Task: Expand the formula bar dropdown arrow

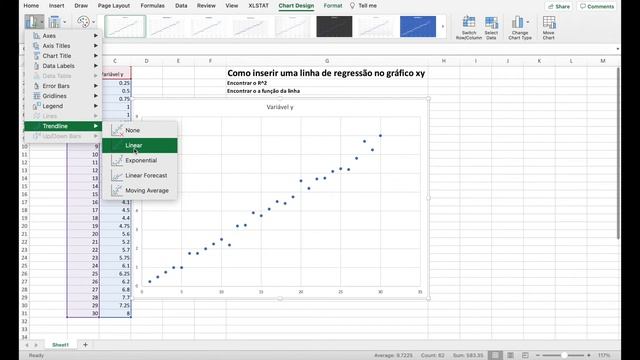Action: pos(618,49)
